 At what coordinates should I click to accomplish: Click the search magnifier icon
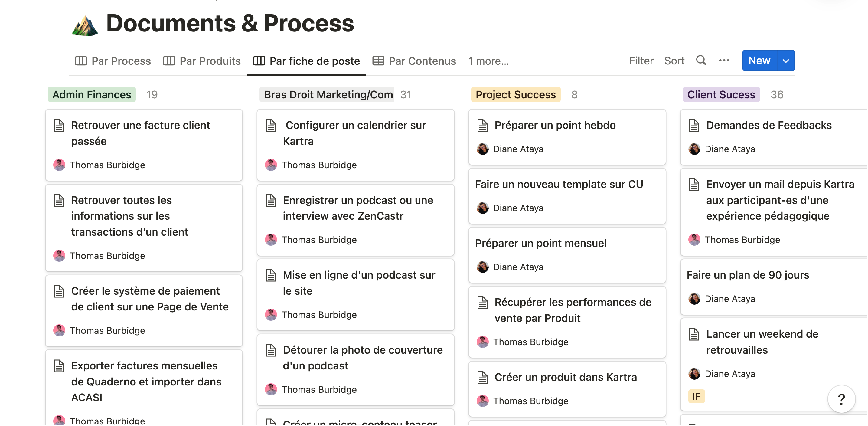click(701, 61)
